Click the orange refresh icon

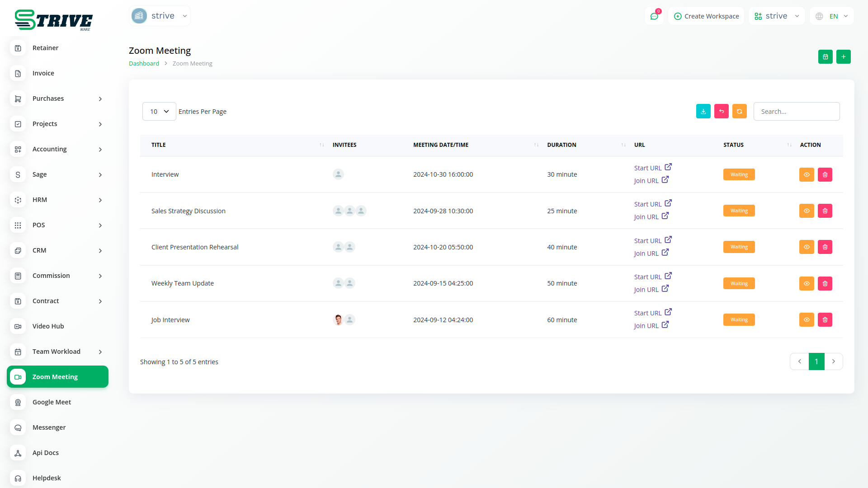pos(739,112)
